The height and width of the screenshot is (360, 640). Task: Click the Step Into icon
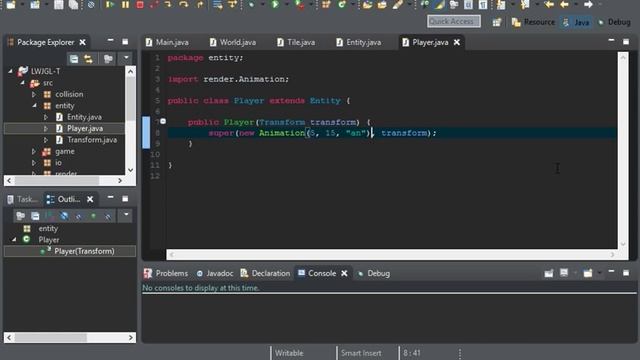click(x=168, y=5)
